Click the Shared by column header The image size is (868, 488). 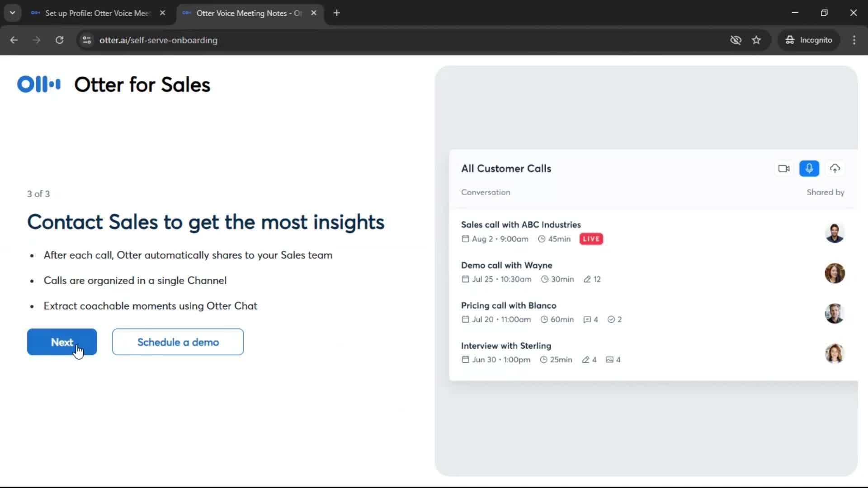(825, 192)
